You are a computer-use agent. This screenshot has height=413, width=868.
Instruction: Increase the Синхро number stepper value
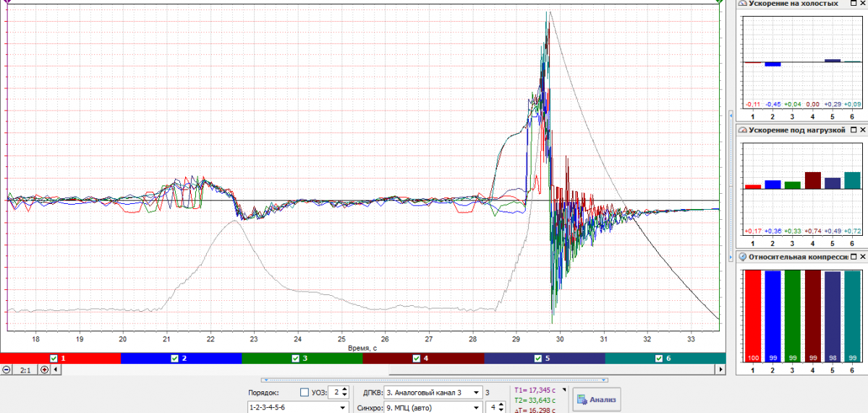tap(503, 405)
